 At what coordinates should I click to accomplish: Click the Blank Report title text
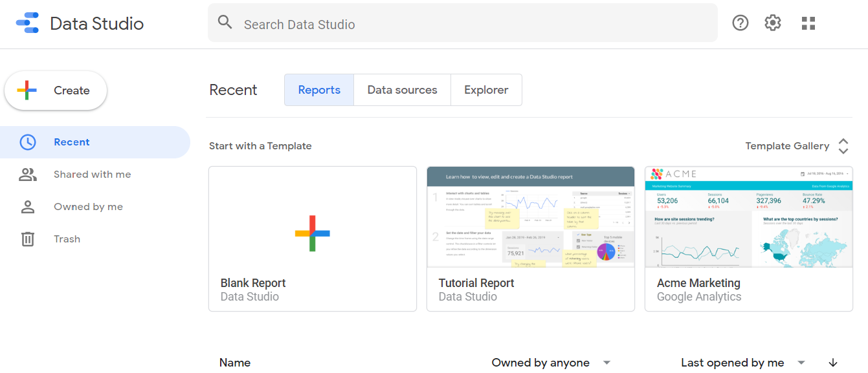253,283
